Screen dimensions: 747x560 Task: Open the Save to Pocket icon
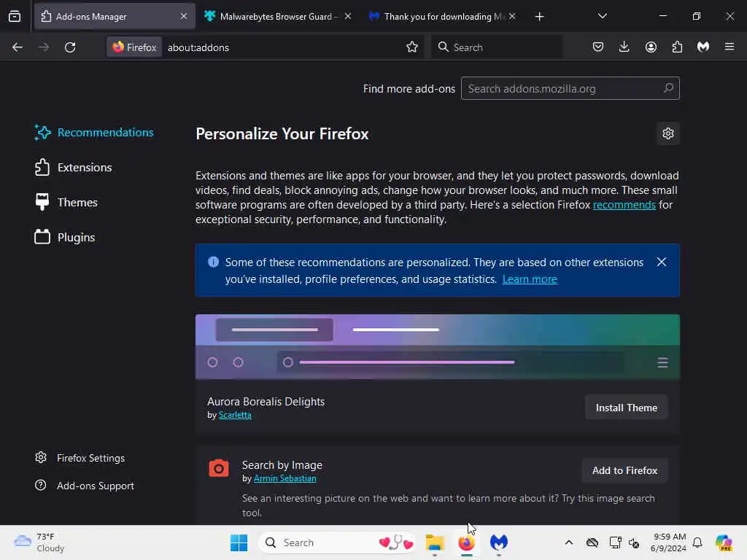(x=598, y=47)
